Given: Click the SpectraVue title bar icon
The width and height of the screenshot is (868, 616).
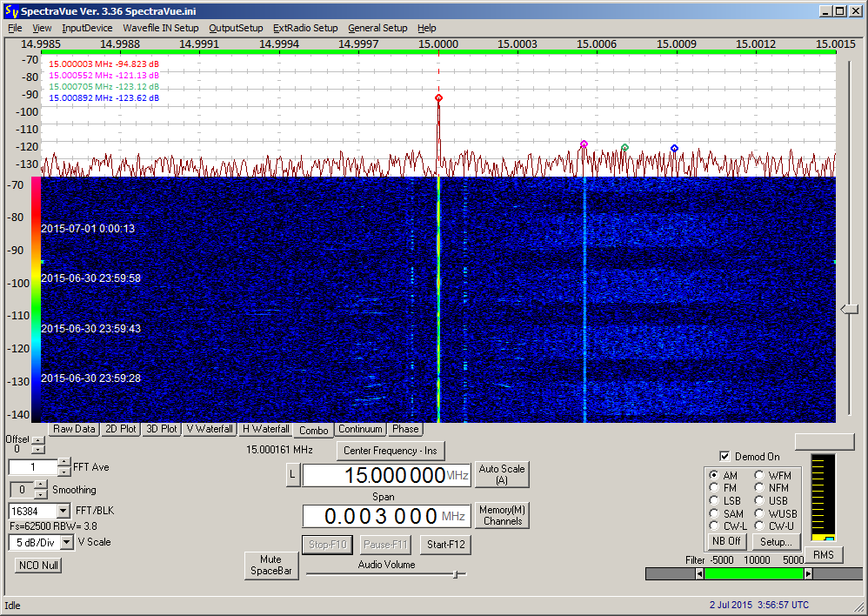Looking at the screenshot, I should 11,11.
